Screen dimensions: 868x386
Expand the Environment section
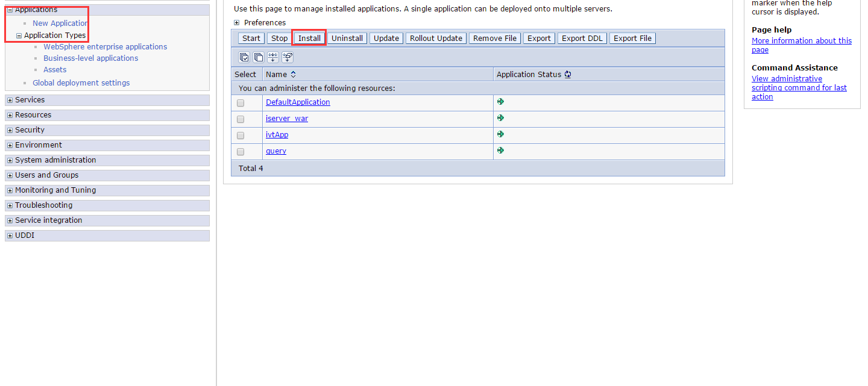point(10,146)
